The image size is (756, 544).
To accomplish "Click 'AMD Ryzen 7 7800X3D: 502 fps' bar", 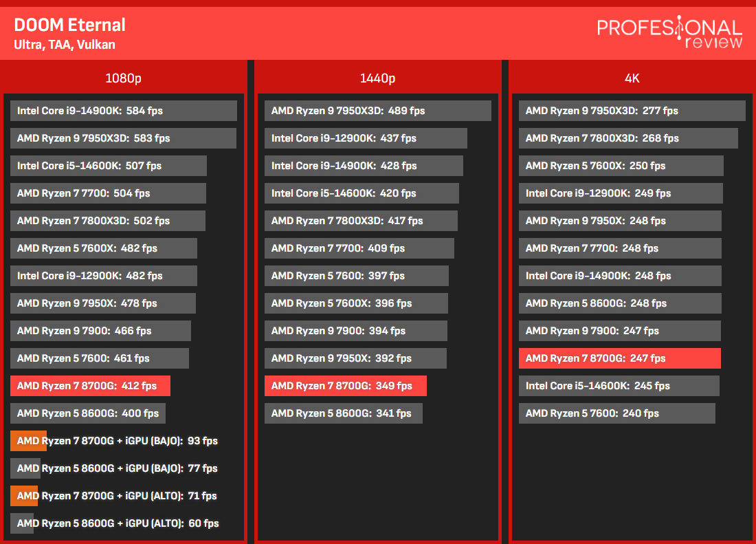I will click(107, 220).
